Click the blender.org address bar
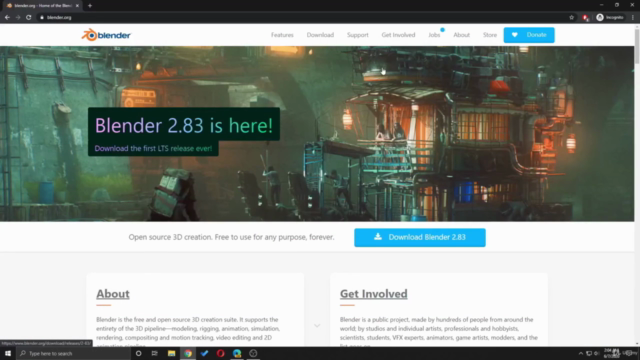640x360 pixels. (x=302, y=17)
